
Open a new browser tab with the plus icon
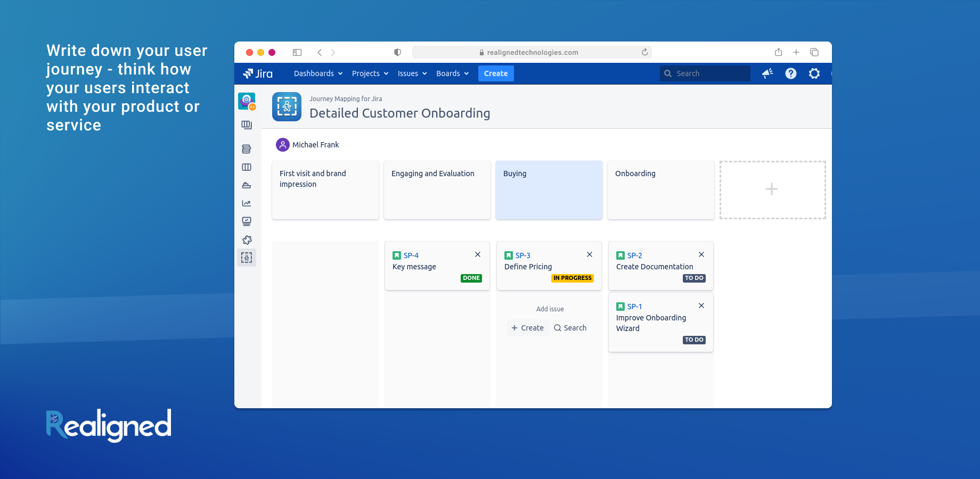point(796,52)
